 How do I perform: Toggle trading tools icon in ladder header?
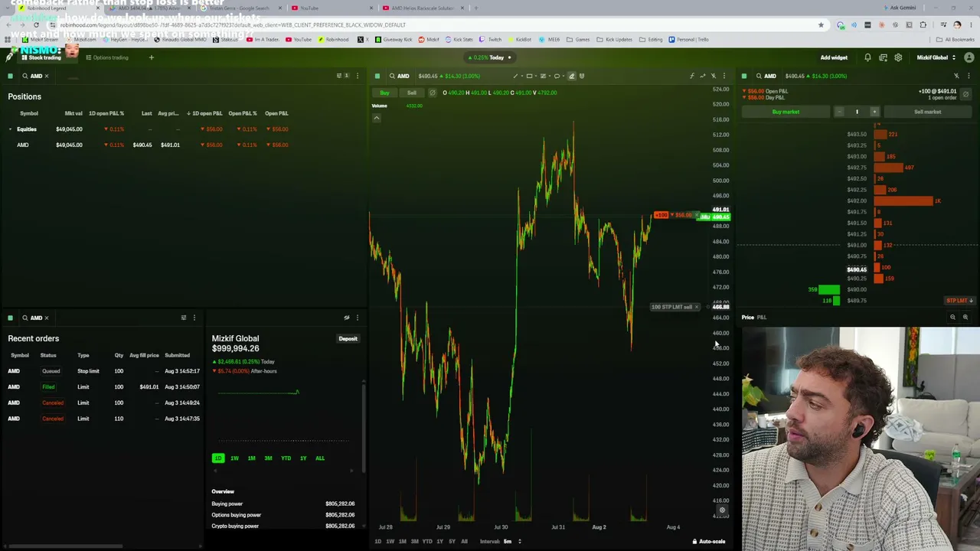pos(956,76)
